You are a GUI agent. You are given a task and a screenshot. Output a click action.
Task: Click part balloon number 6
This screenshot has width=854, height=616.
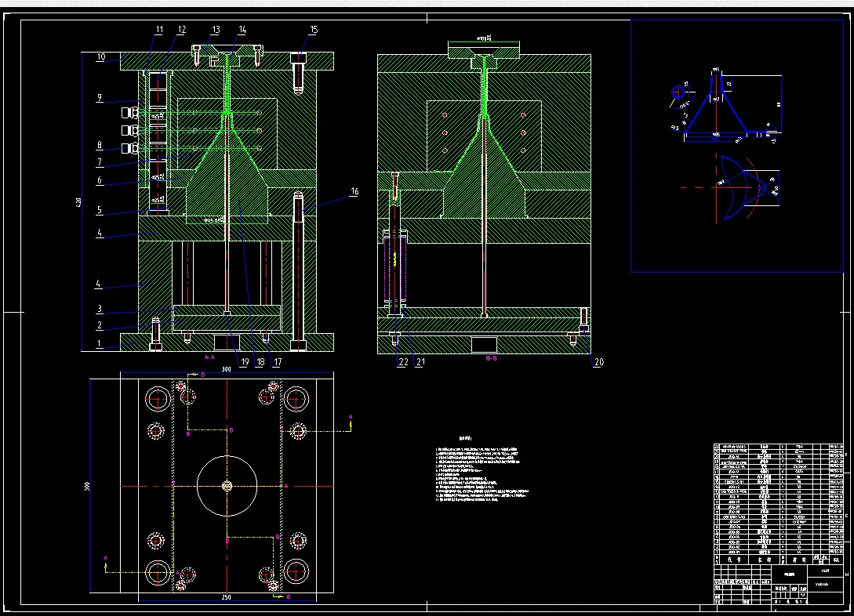pyautogui.click(x=99, y=180)
